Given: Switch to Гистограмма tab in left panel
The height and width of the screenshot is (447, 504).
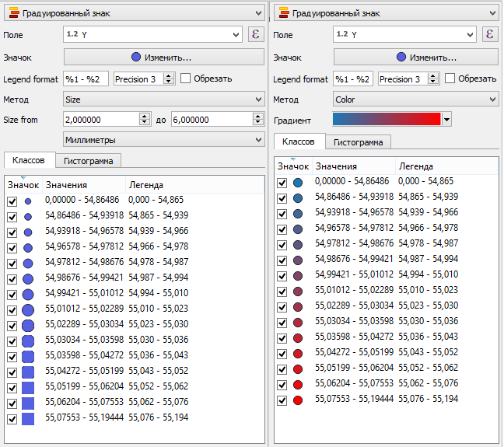Looking at the screenshot, I should point(88,161).
